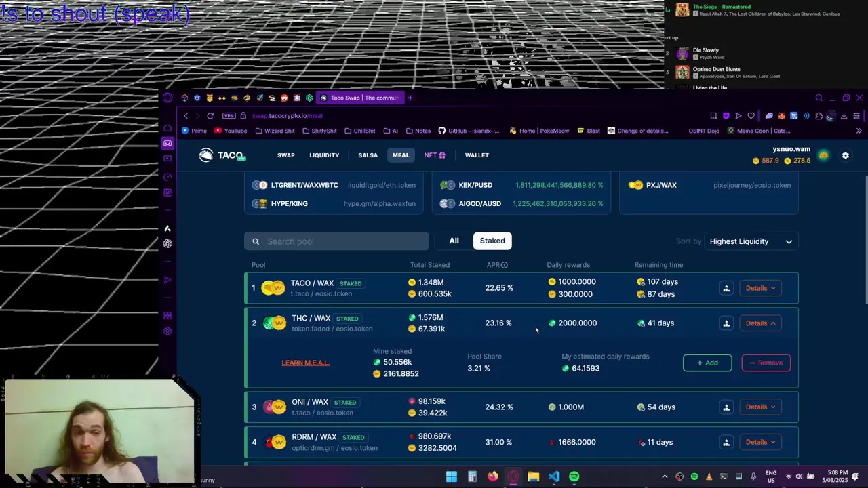The height and width of the screenshot is (488, 868).
Task: Click the browser address bar URL
Action: coord(287,116)
